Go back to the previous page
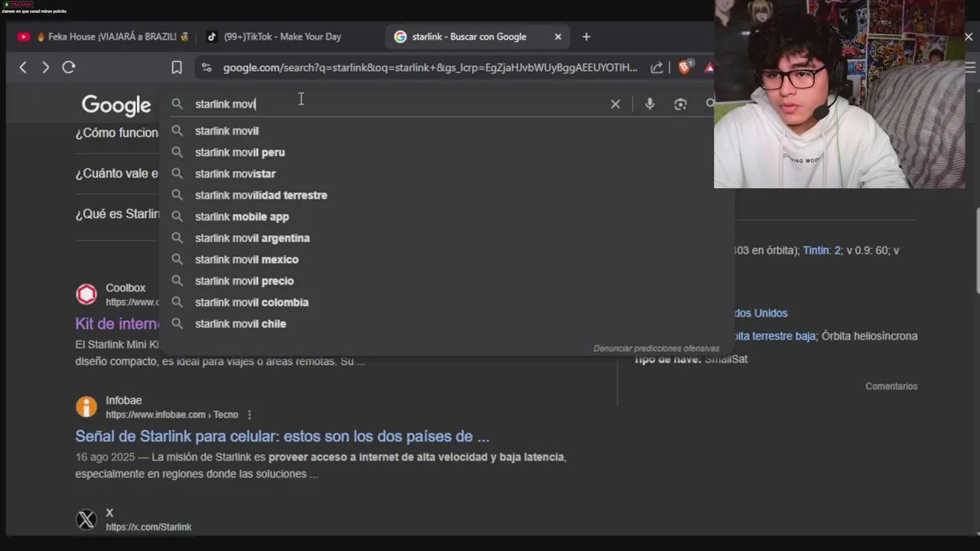 pos(23,67)
